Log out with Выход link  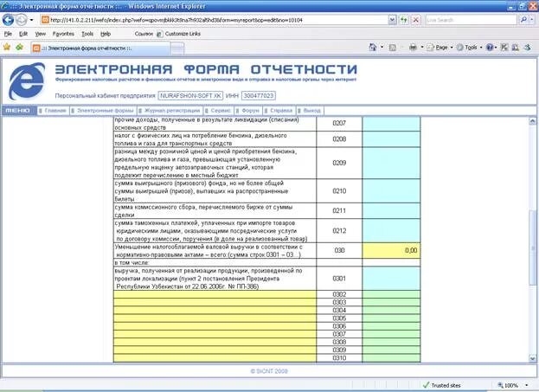point(311,111)
